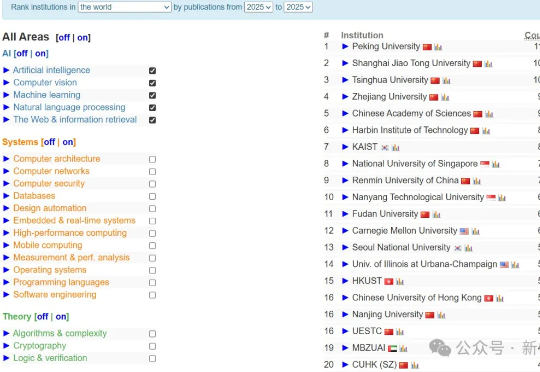This screenshot has height=372, width=540.
Task: Click the Hong Kong flag beside HKUST
Action: coord(389,281)
